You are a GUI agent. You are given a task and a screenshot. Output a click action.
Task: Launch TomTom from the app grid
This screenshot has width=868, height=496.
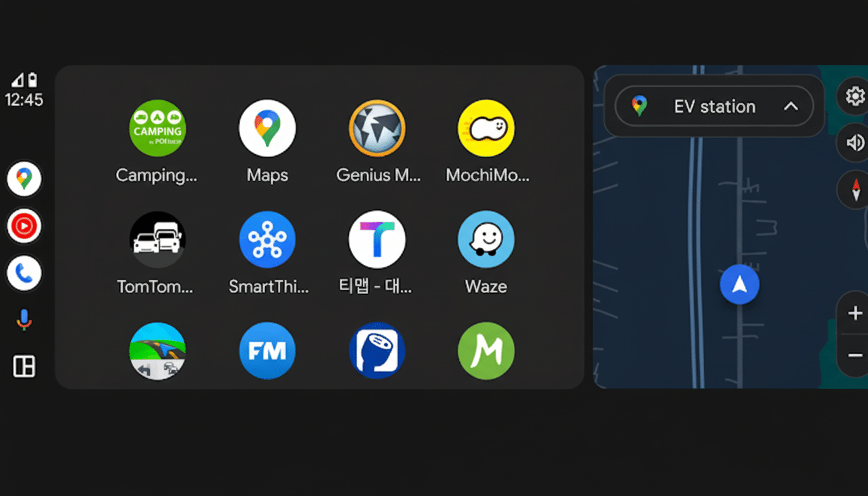[158, 239]
